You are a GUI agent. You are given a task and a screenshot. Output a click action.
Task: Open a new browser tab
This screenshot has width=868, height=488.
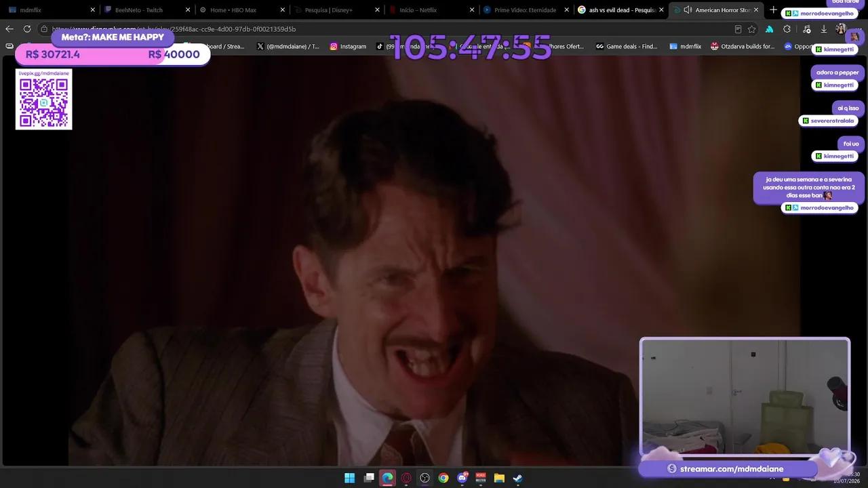[x=773, y=10]
